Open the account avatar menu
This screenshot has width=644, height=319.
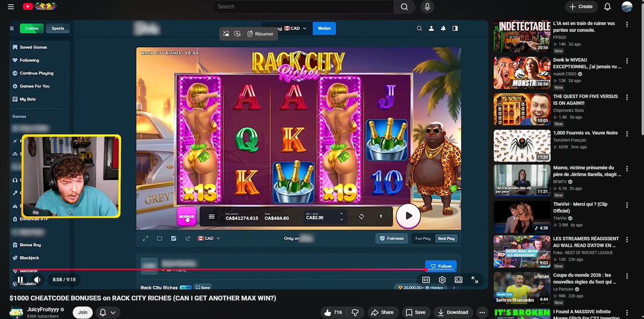click(x=627, y=7)
